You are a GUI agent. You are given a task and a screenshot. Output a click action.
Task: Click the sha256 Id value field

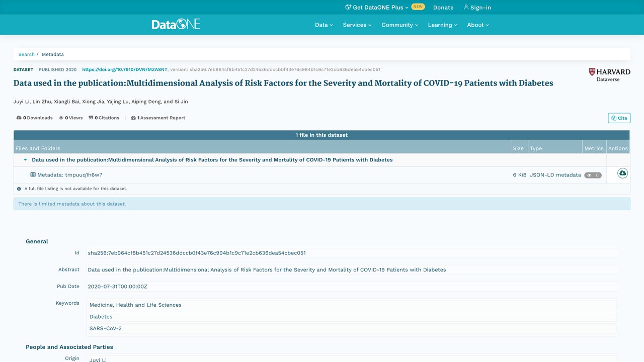click(352, 253)
